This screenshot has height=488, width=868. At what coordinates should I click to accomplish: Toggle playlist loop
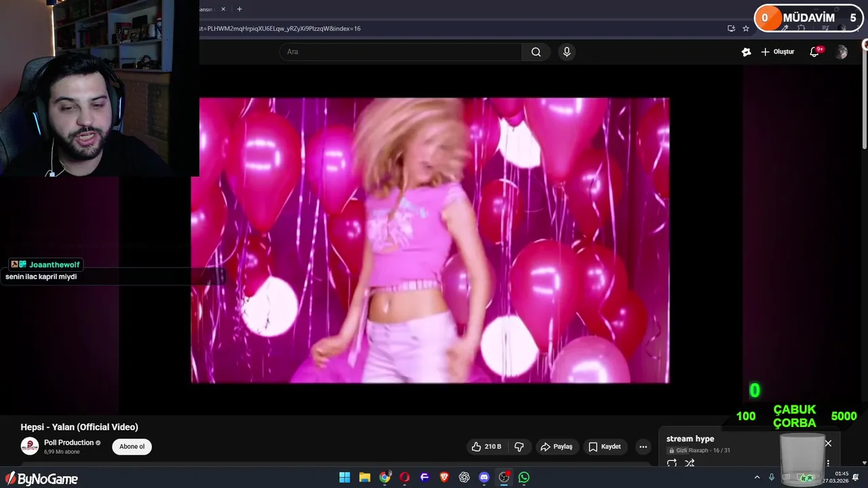(672, 464)
